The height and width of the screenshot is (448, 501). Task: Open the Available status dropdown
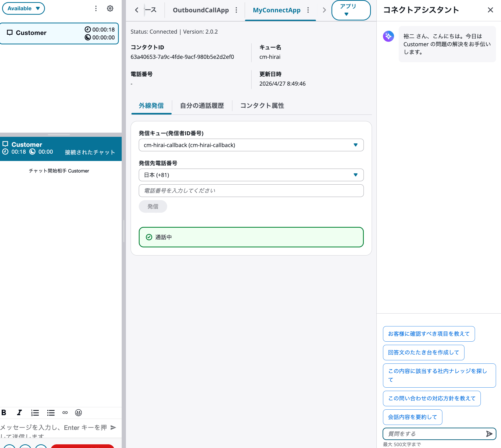coord(23,8)
